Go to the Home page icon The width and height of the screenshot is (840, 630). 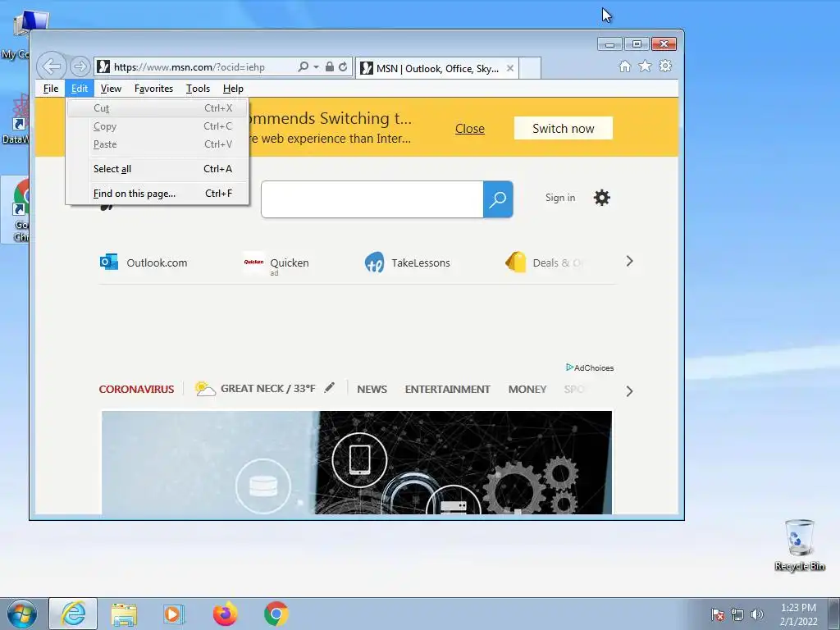coord(624,66)
